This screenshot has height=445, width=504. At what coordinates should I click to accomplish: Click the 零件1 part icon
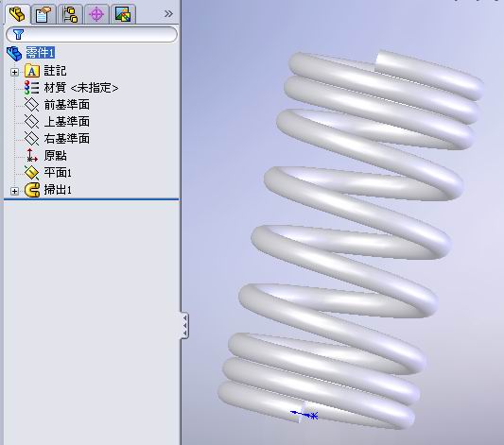click(14, 53)
